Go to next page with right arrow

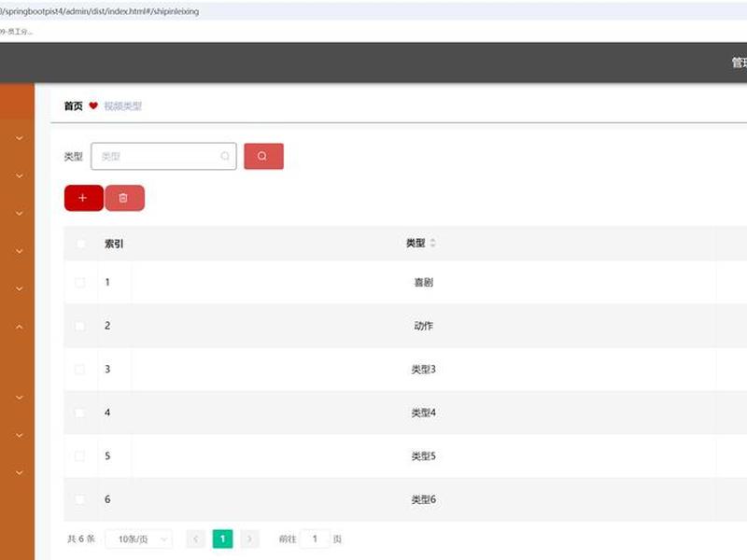[x=249, y=539]
